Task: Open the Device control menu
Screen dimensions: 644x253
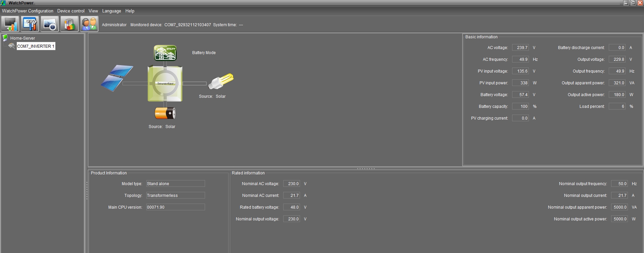Action: (71, 11)
